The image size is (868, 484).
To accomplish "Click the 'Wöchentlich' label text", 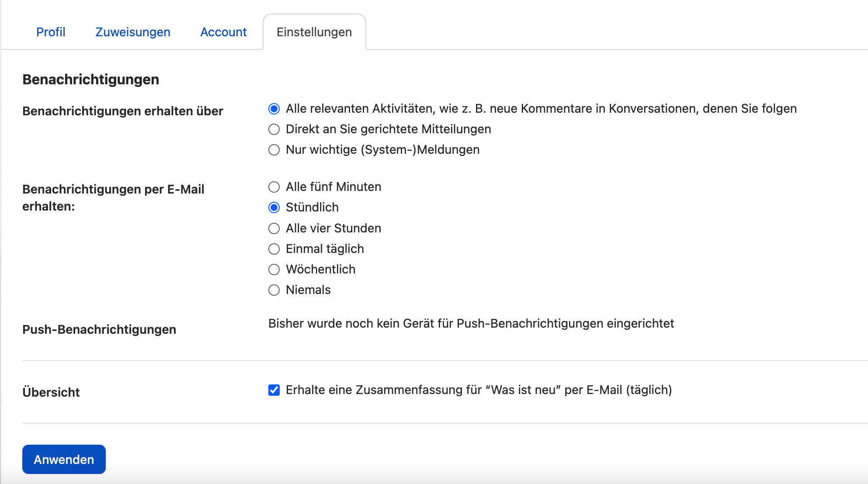I will pos(320,270).
